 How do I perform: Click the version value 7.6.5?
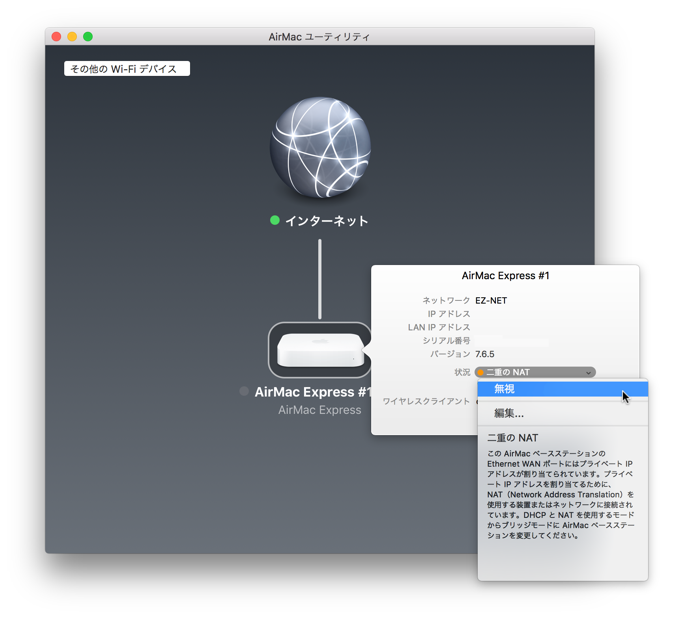point(484,354)
